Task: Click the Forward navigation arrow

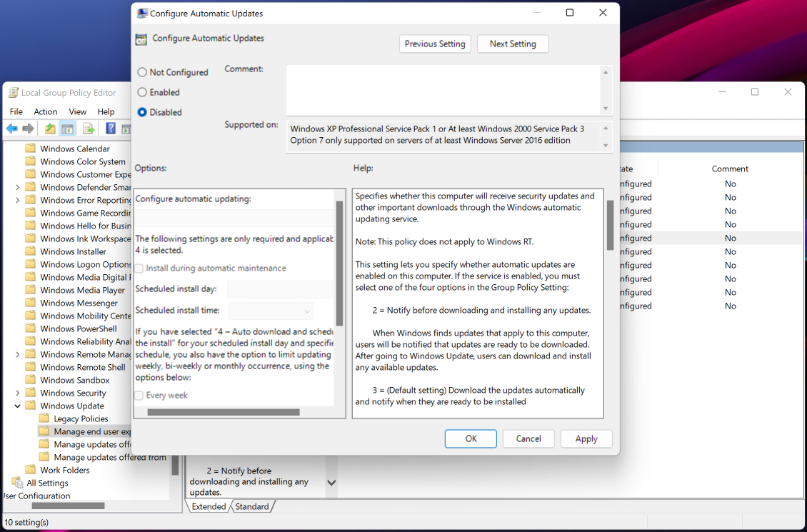Action: [29, 128]
